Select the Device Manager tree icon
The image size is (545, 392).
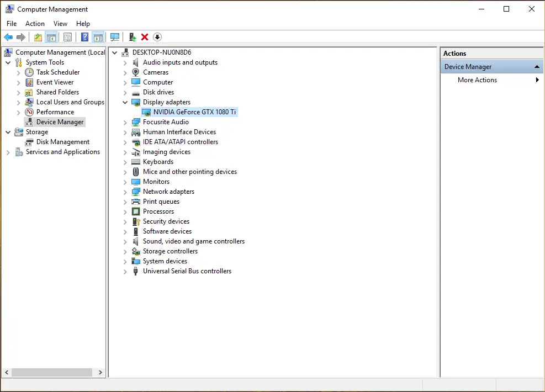29,122
